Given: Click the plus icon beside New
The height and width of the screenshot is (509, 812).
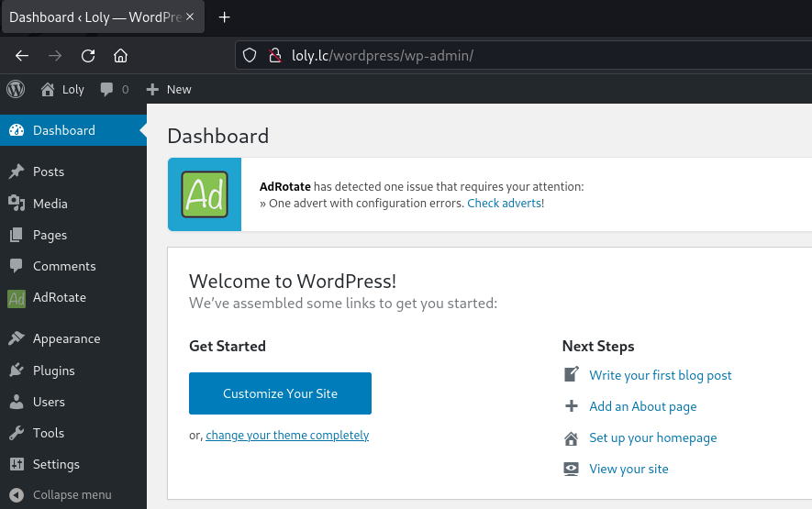Looking at the screenshot, I should coord(152,90).
